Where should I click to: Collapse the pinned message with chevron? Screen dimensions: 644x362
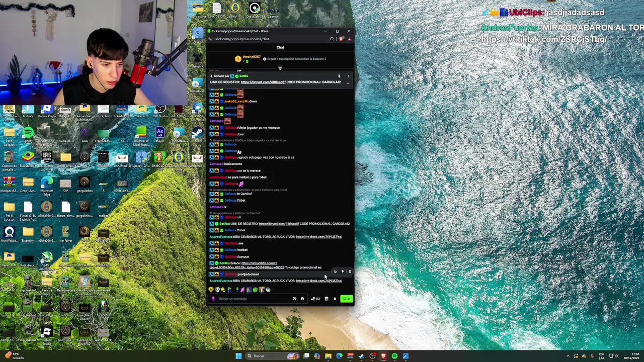pos(348,83)
